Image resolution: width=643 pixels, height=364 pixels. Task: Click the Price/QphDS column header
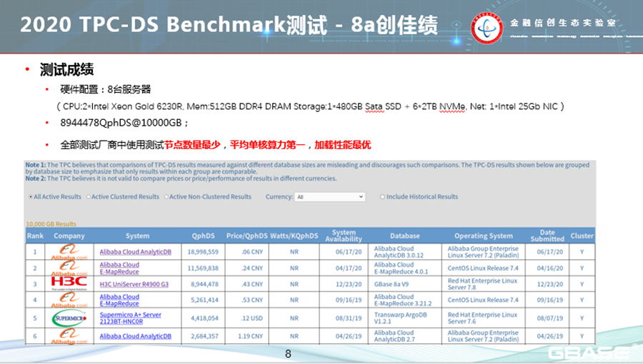tap(247, 236)
